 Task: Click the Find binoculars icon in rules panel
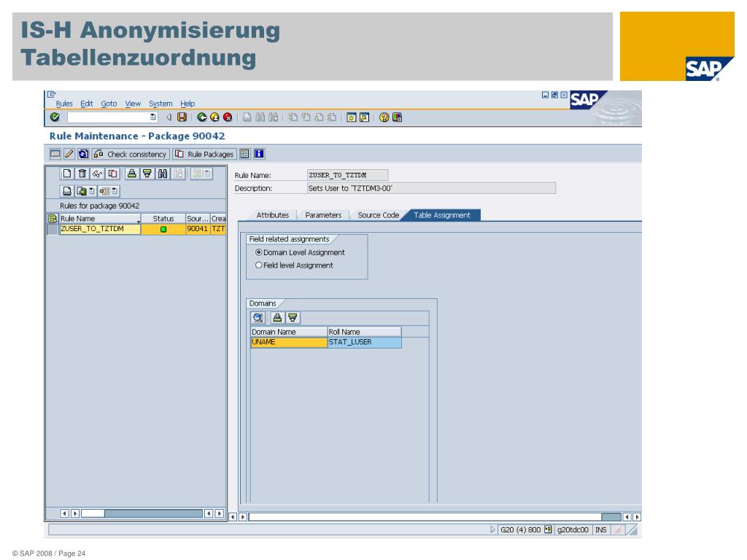163,174
